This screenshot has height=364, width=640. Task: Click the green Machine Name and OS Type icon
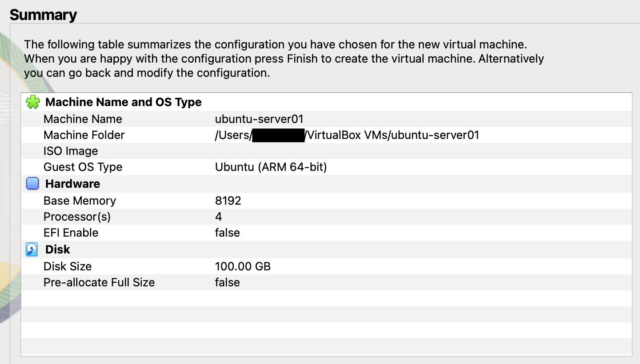click(32, 102)
